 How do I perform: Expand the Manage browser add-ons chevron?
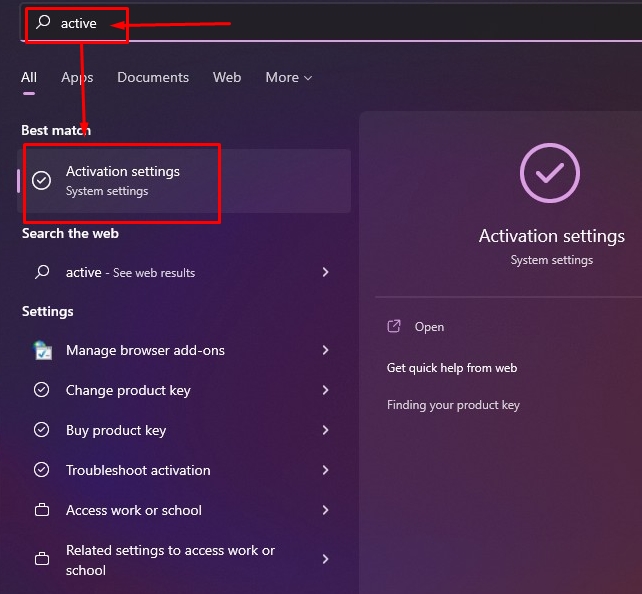326,350
